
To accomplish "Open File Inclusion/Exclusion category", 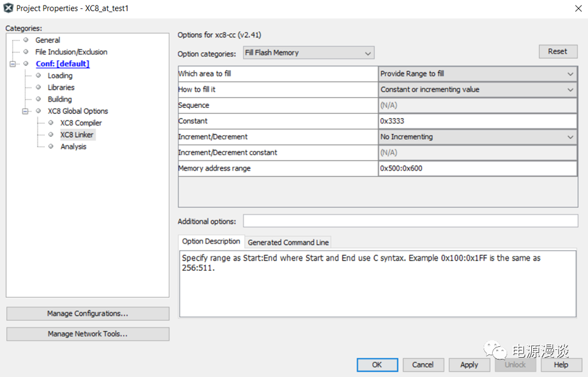I will (71, 52).
